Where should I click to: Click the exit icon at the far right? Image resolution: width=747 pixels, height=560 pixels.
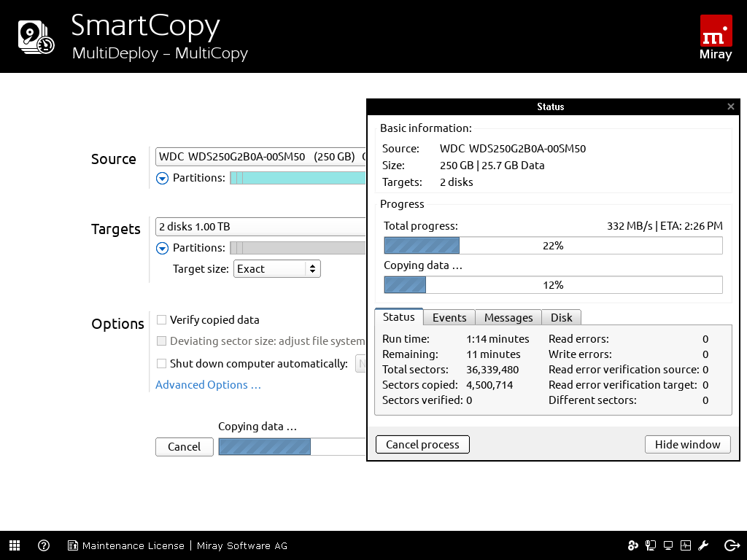click(731, 545)
